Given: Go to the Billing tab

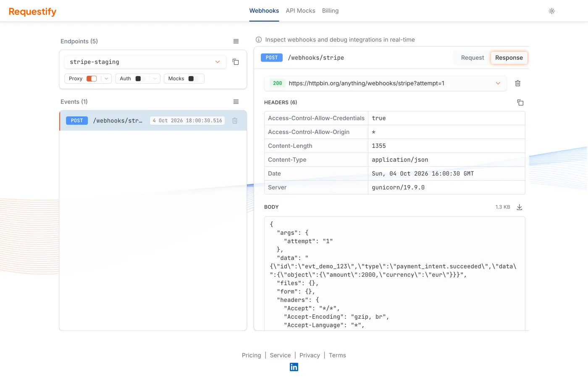Looking at the screenshot, I should [x=330, y=11].
